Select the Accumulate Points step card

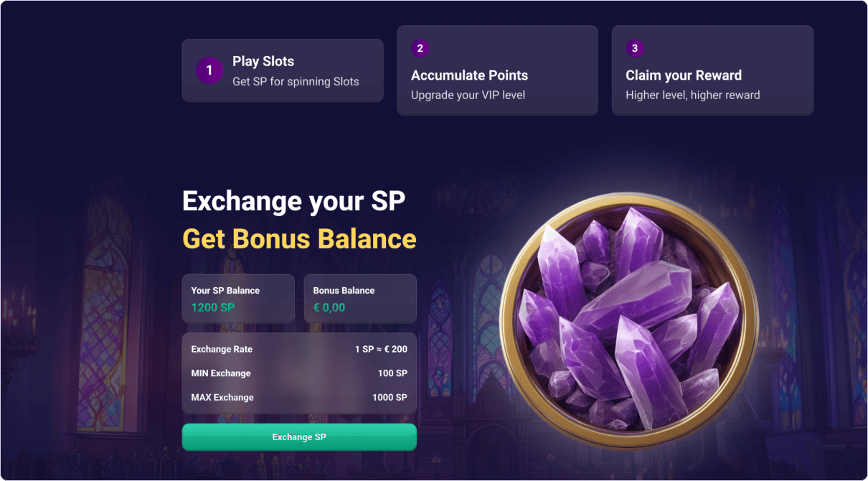pos(497,70)
